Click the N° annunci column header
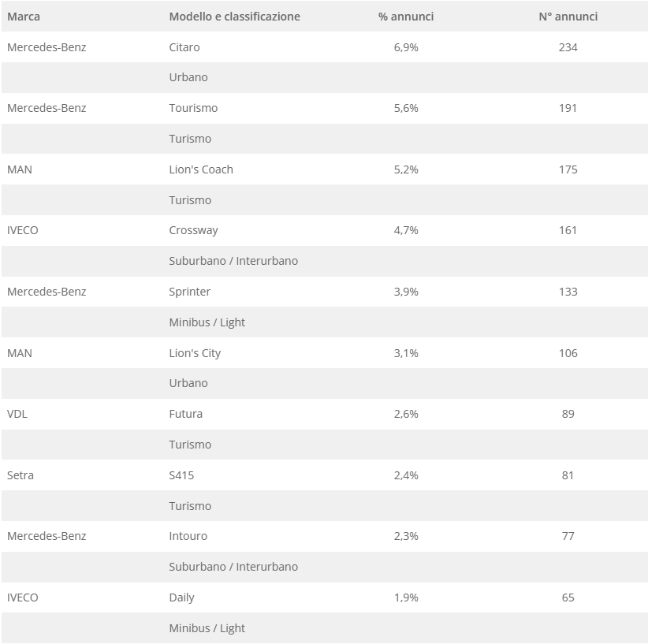Image resolution: width=648 pixels, height=644 pixels. (x=568, y=17)
